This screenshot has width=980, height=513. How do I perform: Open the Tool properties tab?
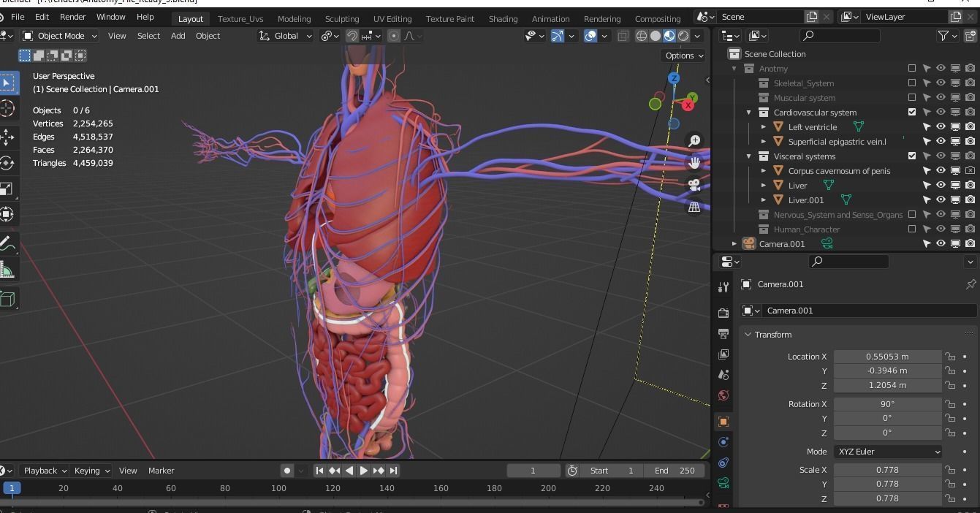pyautogui.click(x=723, y=287)
